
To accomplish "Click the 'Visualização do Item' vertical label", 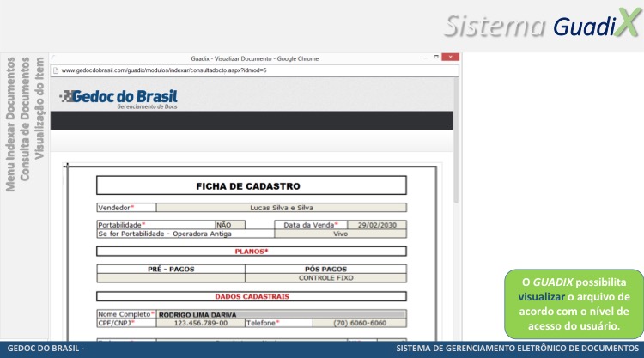I will pos(39,108).
